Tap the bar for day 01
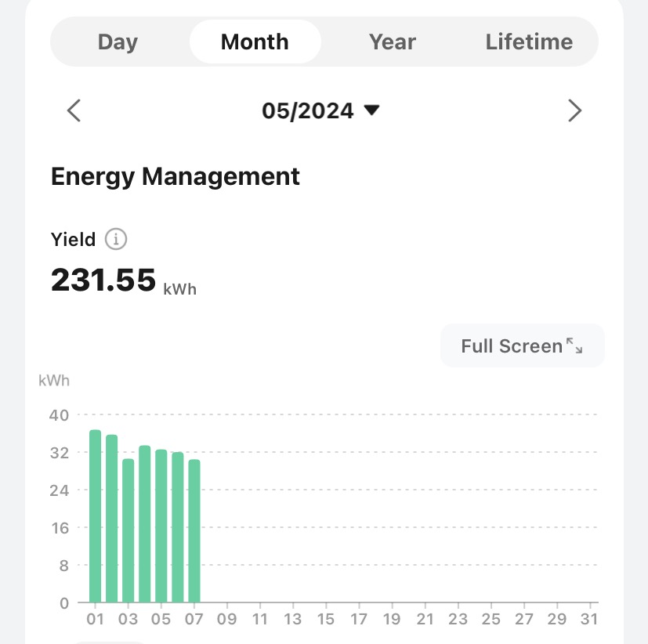Screen dimensions: 648x644 point(95,517)
